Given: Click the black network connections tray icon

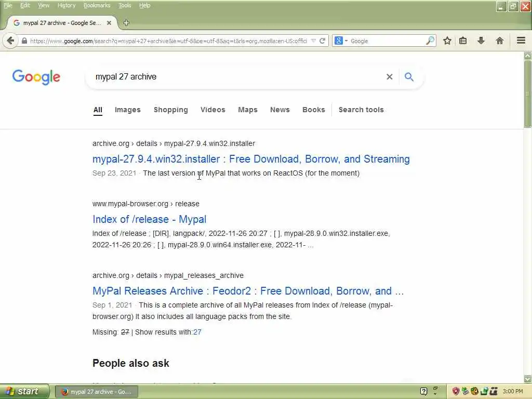Looking at the screenshot, I should point(494,392).
